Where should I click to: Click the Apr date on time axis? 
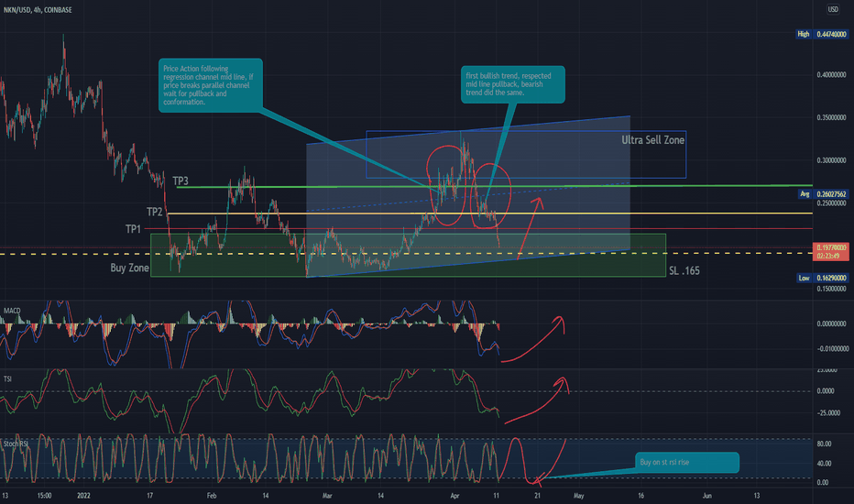click(454, 496)
